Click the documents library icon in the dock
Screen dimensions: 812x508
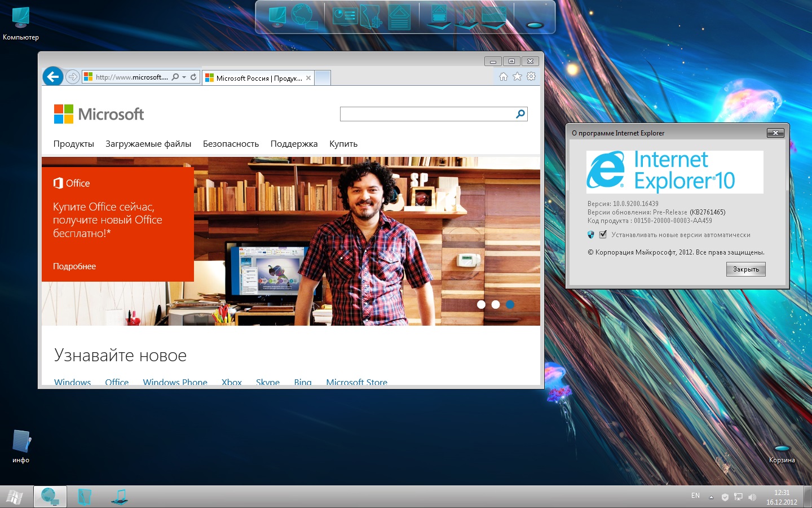pos(439,17)
